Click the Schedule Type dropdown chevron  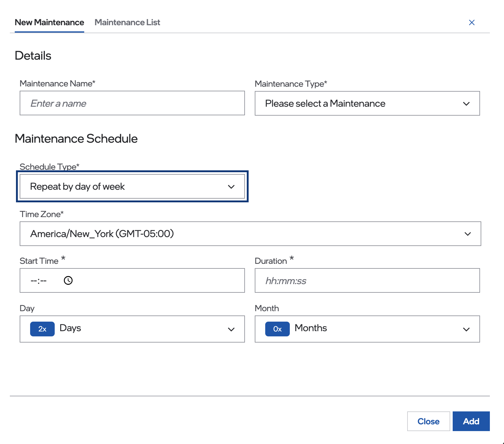click(231, 186)
